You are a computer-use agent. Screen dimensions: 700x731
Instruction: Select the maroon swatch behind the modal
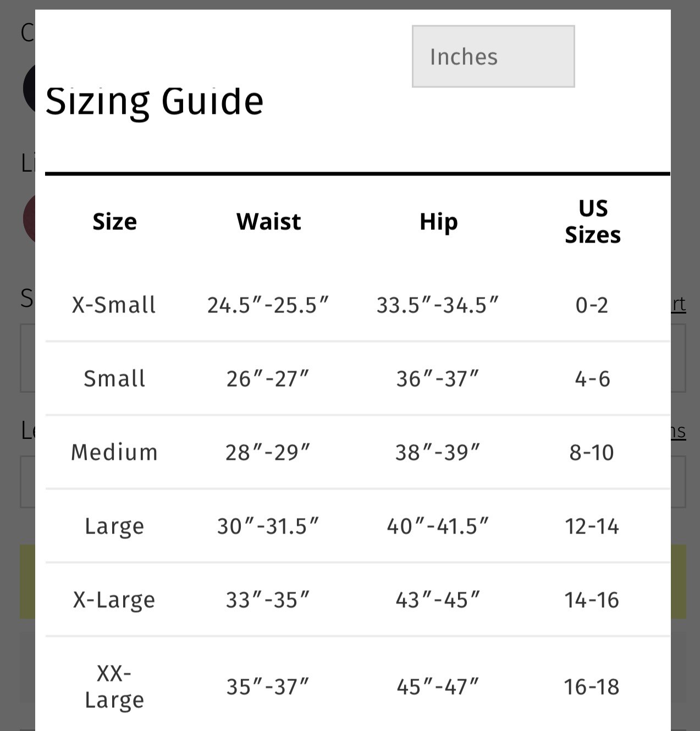point(29,219)
